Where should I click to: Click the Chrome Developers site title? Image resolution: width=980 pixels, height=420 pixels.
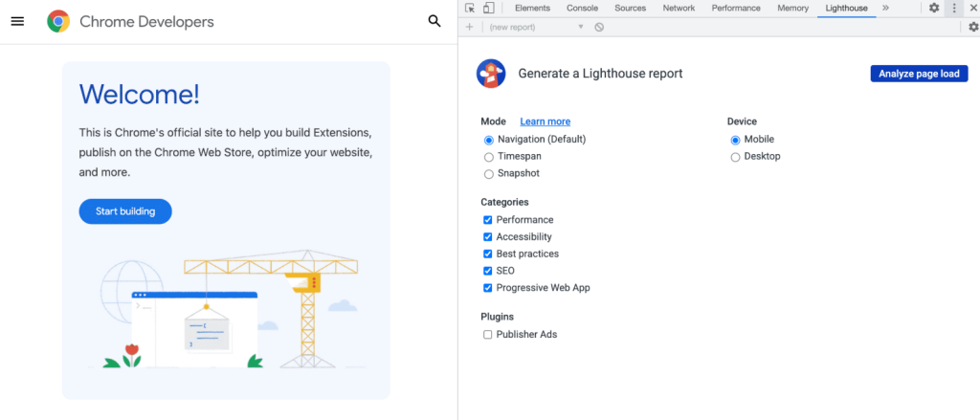(x=146, y=22)
